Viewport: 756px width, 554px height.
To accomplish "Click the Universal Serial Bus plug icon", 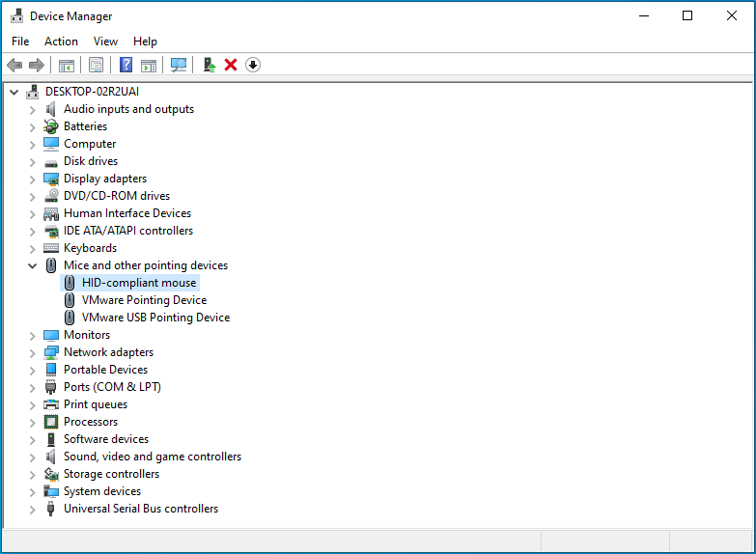I will point(50,509).
